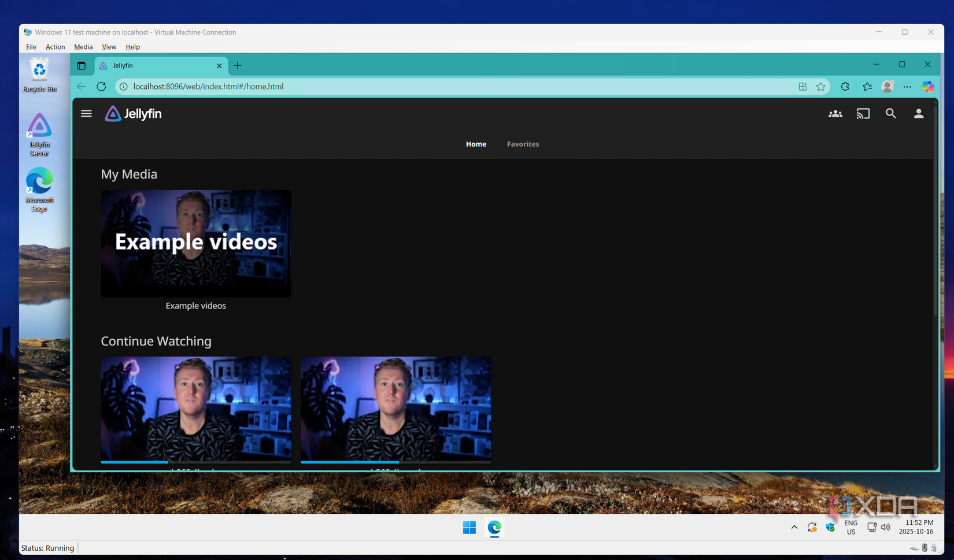Open the Windows Start button
Viewport: 954px width, 560px height.
tap(469, 528)
